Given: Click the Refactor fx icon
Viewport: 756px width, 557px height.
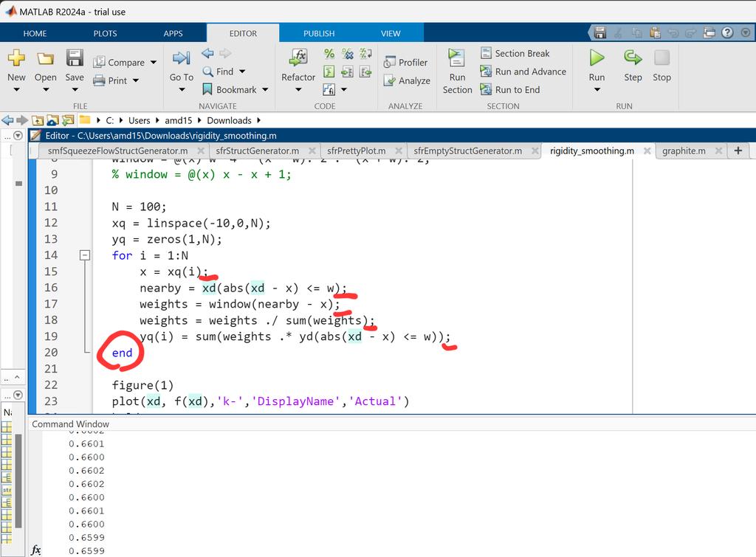Looking at the screenshot, I should tap(298, 58).
